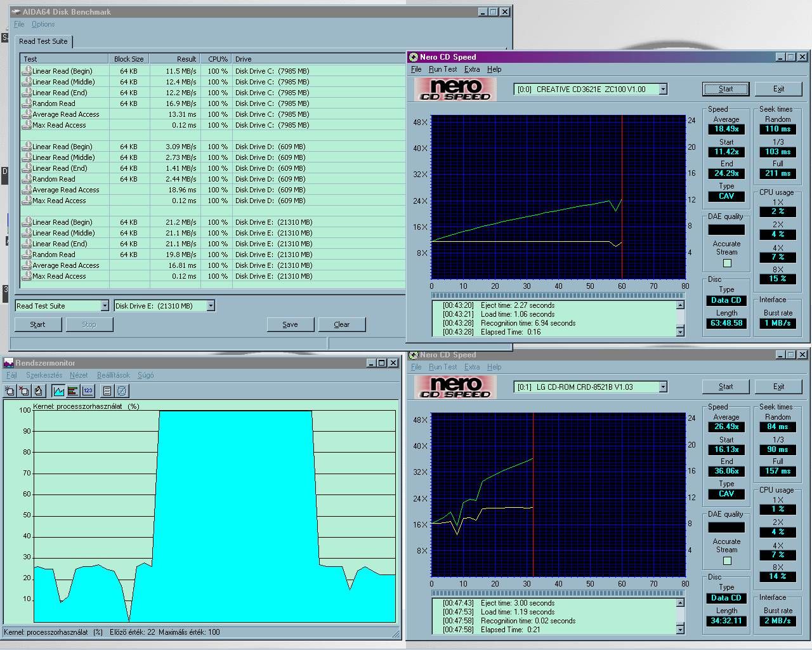The height and width of the screenshot is (650, 812).
Task: Click the Nero CD Speed logo in the LG drive window
Action: 455,387
